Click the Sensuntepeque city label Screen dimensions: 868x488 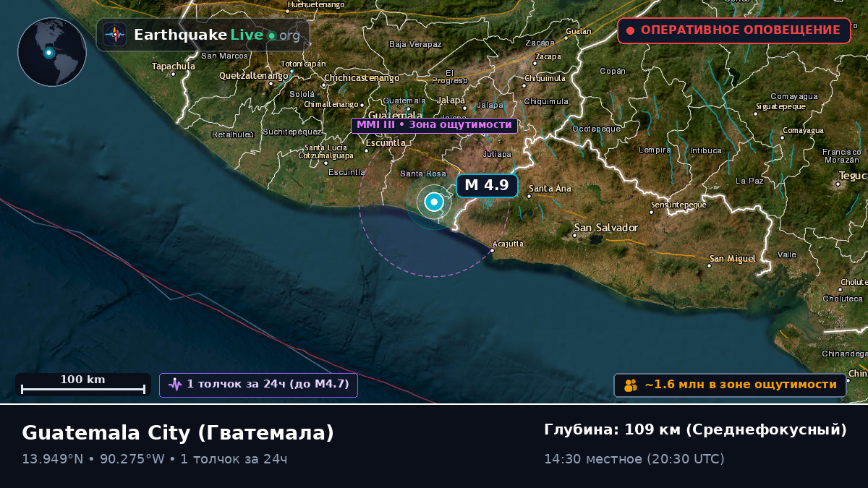[678, 205]
